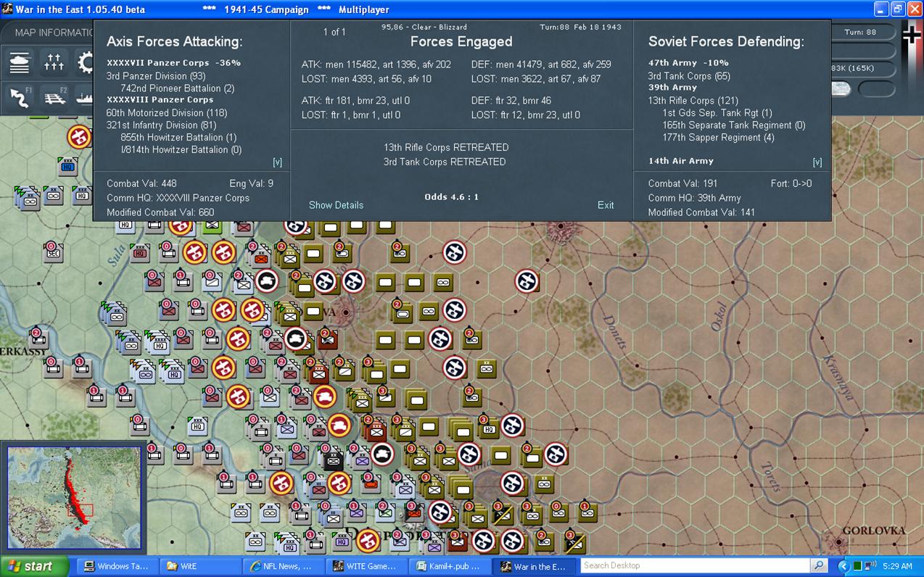Select 3rd Tank Corps (65)
Screen dimensions: 924x577
[x=689, y=76]
